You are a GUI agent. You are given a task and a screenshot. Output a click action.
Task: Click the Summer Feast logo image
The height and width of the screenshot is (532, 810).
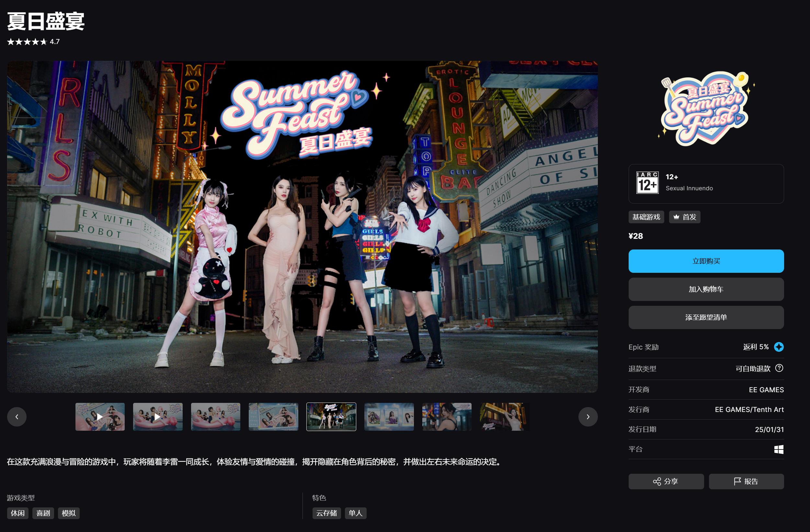[706, 109]
